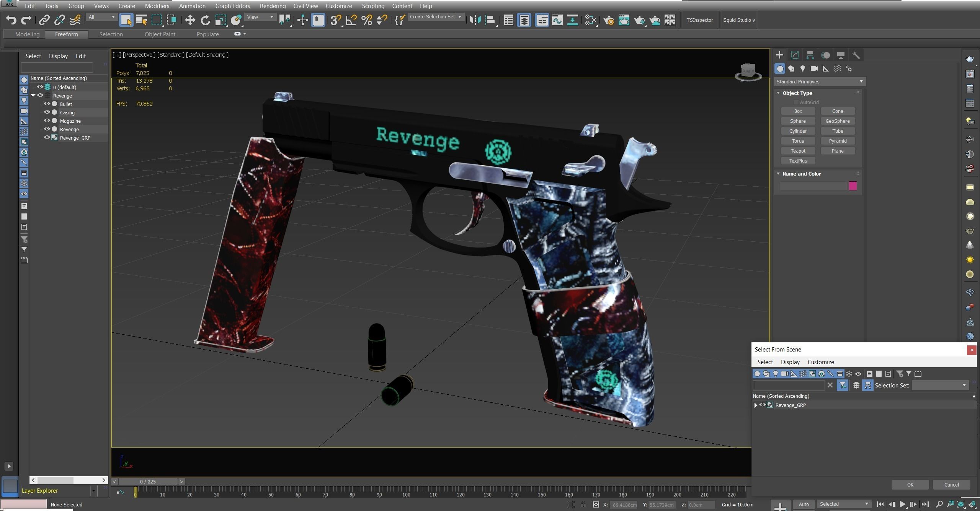Open the Rendering menu
980x511 pixels.
(x=272, y=6)
